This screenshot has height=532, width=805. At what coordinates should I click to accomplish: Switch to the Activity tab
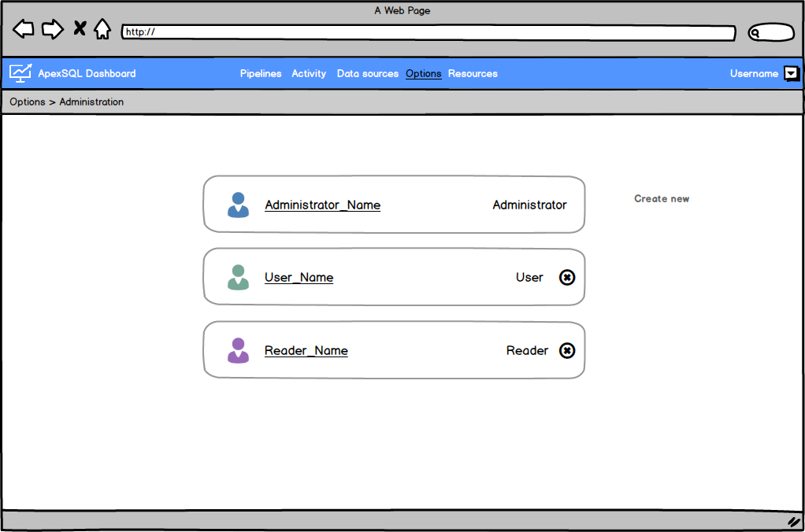[x=308, y=73]
